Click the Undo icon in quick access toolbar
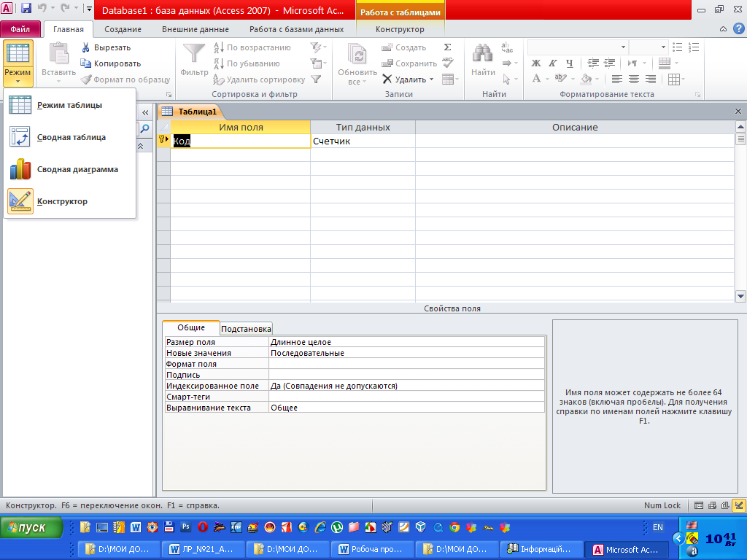 tap(42, 8)
